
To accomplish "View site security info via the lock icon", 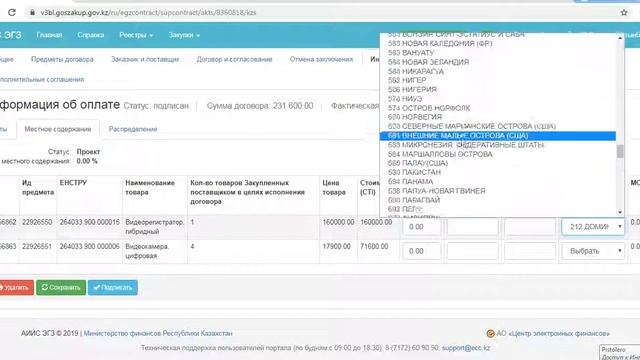I will pos(32,12).
